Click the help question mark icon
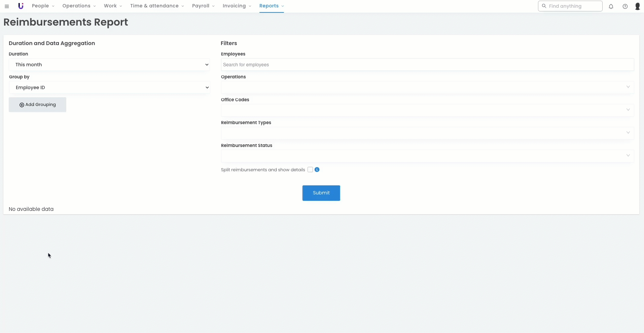The width and height of the screenshot is (644, 333). point(625,6)
